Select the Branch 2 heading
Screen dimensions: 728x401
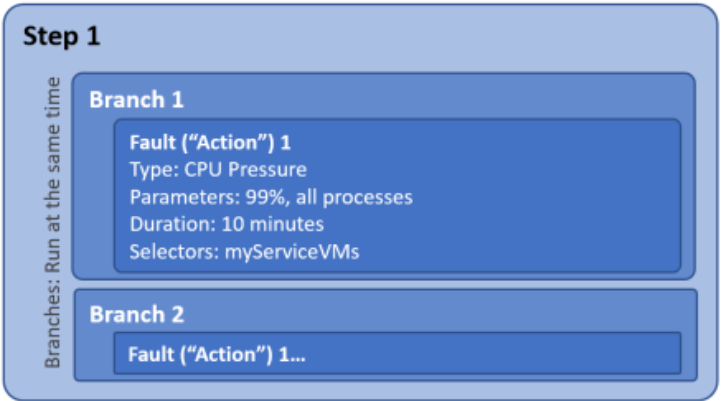point(136,314)
